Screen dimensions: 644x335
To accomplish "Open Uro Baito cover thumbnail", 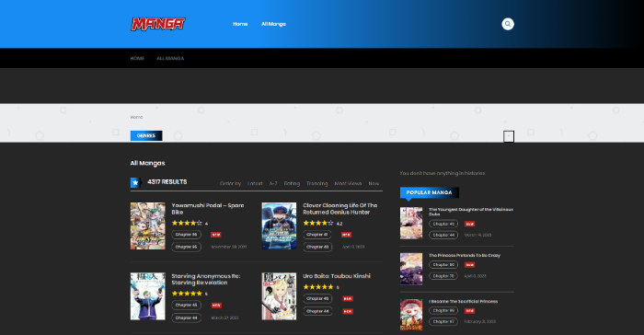I will tap(280, 296).
